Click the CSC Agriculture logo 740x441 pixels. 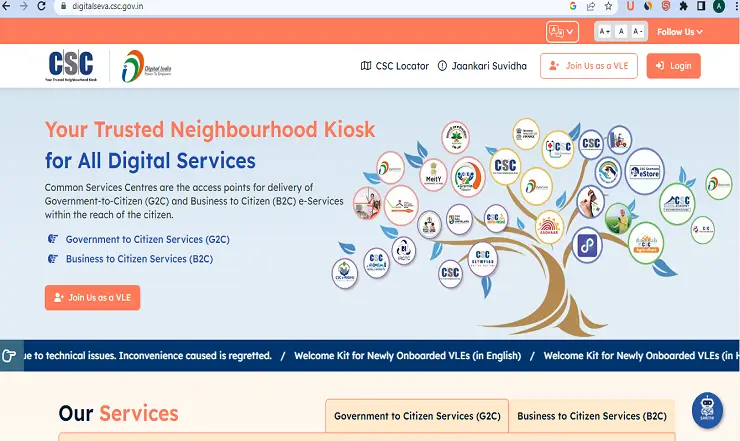tap(646, 243)
